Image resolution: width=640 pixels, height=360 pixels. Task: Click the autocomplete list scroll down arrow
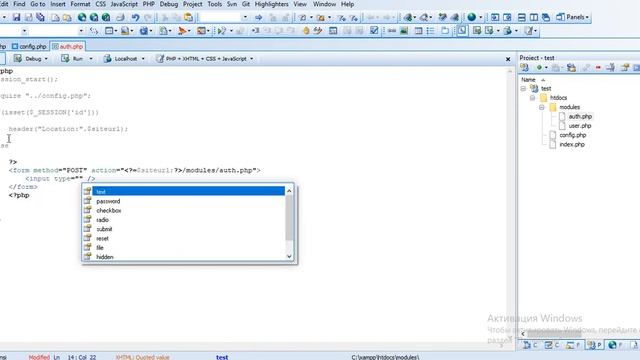coord(289,256)
